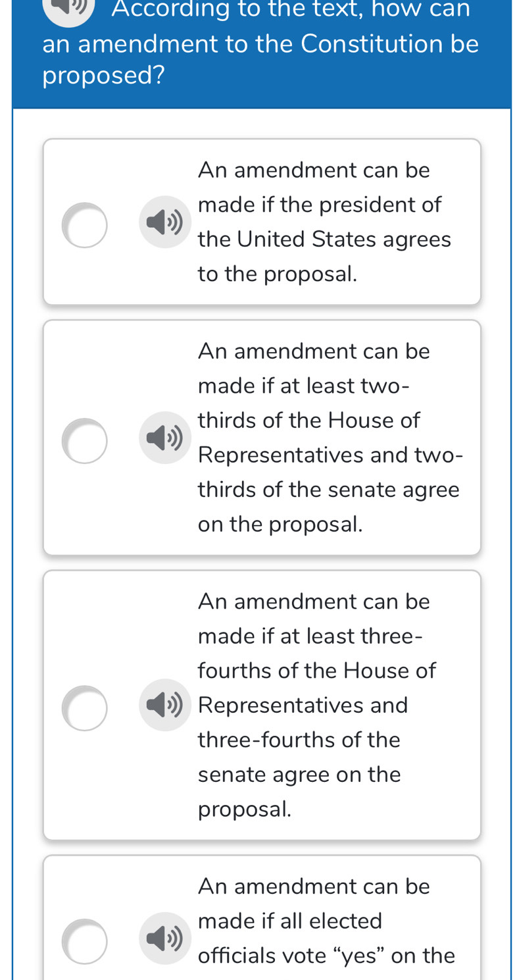Pick the all elected officials radio button
This screenshot has width=515, height=980.
coord(84,941)
